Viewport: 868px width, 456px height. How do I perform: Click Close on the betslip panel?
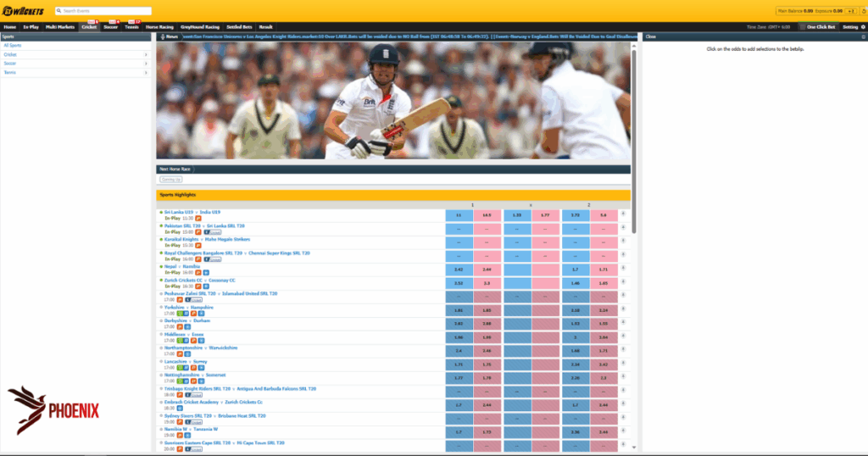click(x=650, y=36)
